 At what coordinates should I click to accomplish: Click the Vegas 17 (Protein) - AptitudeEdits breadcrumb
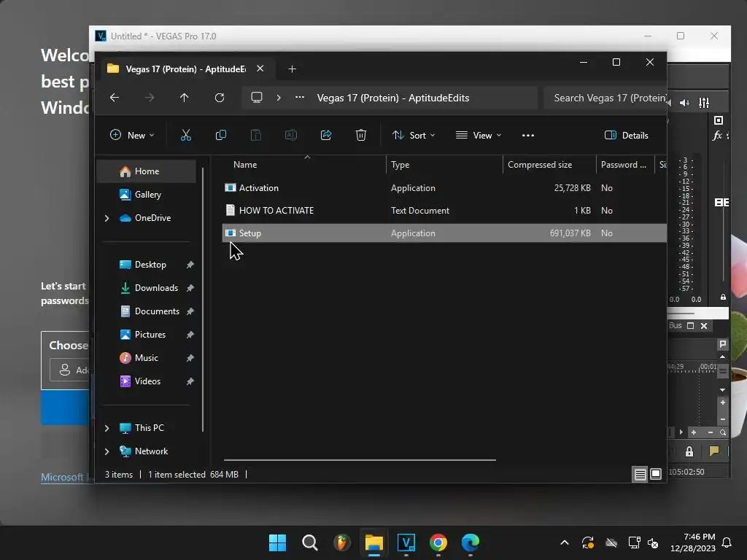tap(393, 98)
